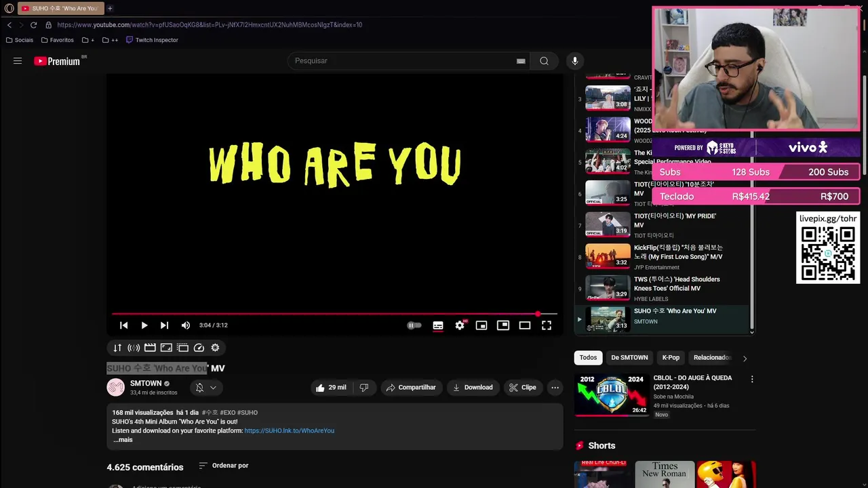The width and height of the screenshot is (868, 488).
Task: Like the video with 29 mil
Action: tap(331, 388)
